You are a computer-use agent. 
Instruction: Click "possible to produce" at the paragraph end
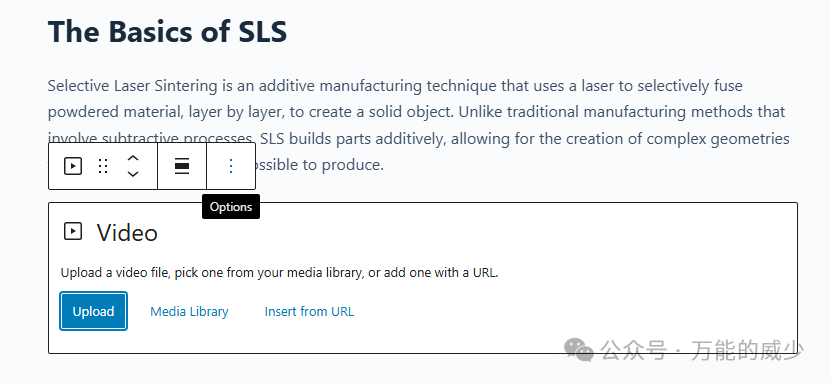point(320,165)
